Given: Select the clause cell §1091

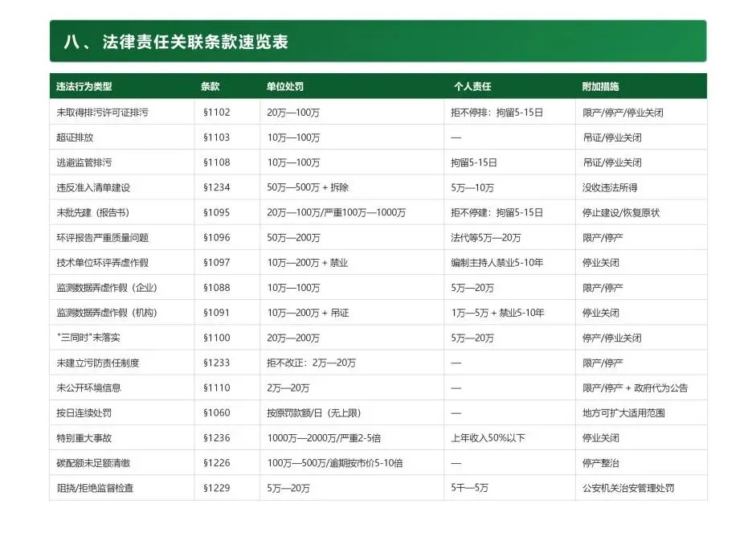Looking at the screenshot, I should pyautogui.click(x=216, y=313).
